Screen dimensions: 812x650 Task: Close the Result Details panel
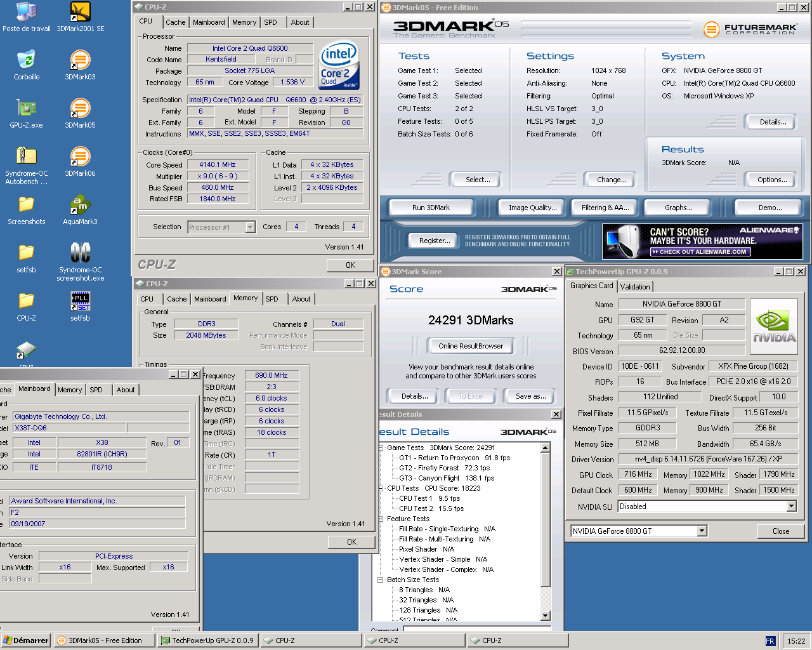tap(556, 415)
